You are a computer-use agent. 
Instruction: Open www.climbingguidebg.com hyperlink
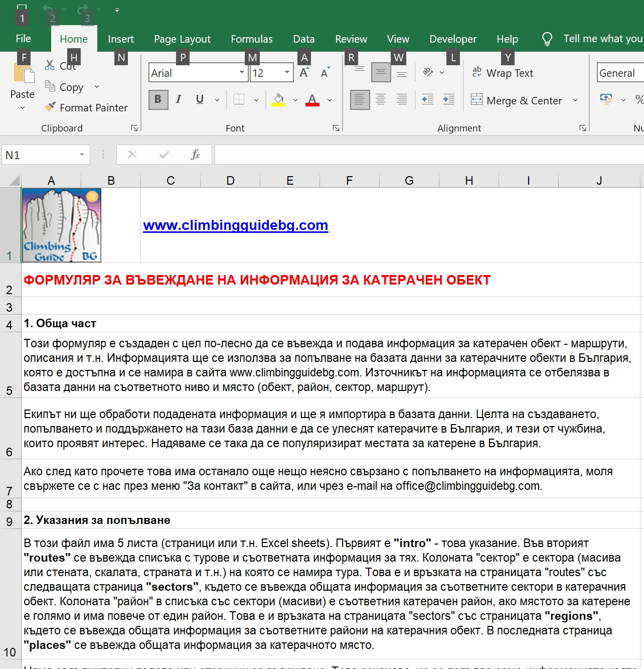236,225
